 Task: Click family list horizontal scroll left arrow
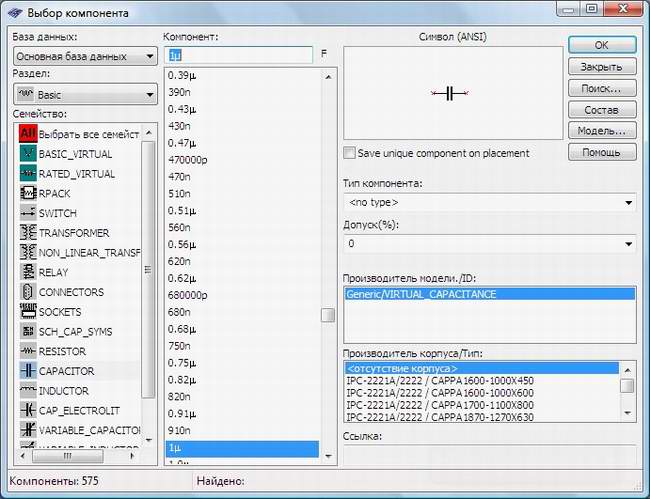click(x=23, y=456)
